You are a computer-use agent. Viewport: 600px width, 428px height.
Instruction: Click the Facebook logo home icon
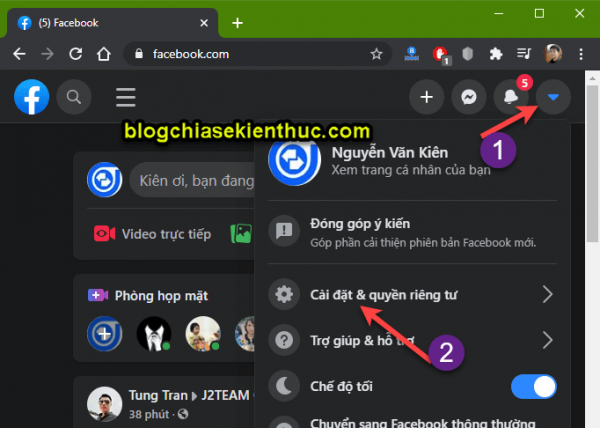pyautogui.click(x=31, y=97)
